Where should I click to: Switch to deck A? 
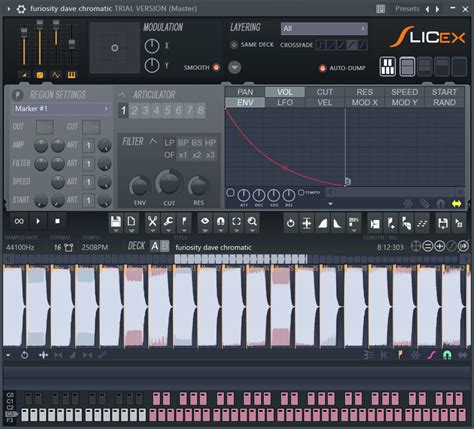[x=155, y=246]
